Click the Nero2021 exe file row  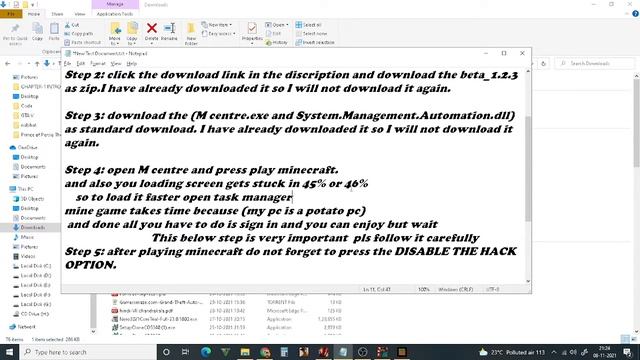tap(227, 319)
